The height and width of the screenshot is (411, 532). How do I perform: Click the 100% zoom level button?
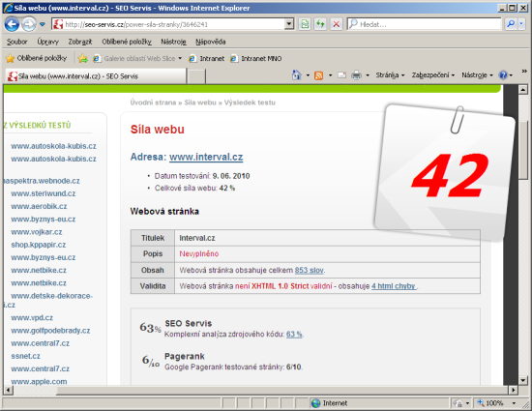click(491, 403)
